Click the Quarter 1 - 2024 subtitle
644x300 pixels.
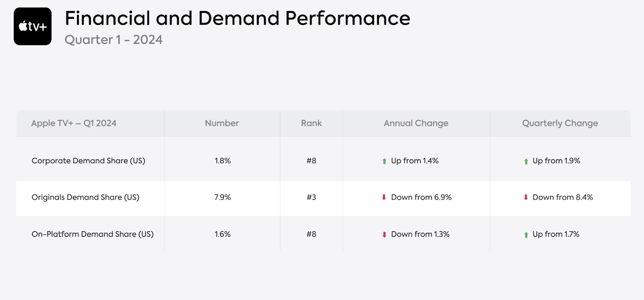[x=114, y=40]
